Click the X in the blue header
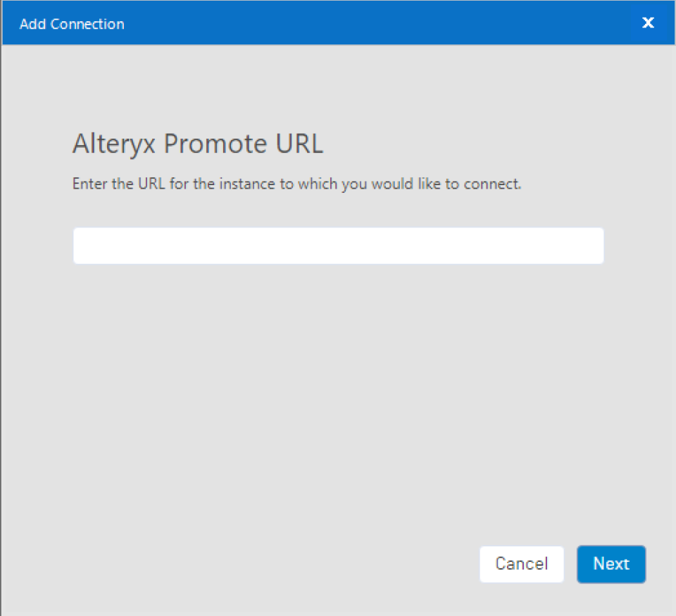Viewport: 676px width, 616px height. coord(648,23)
